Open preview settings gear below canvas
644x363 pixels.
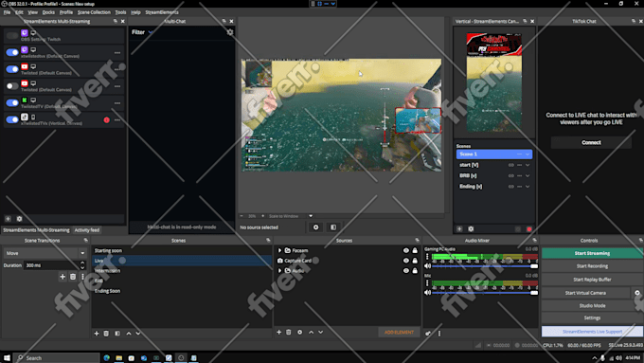click(315, 227)
